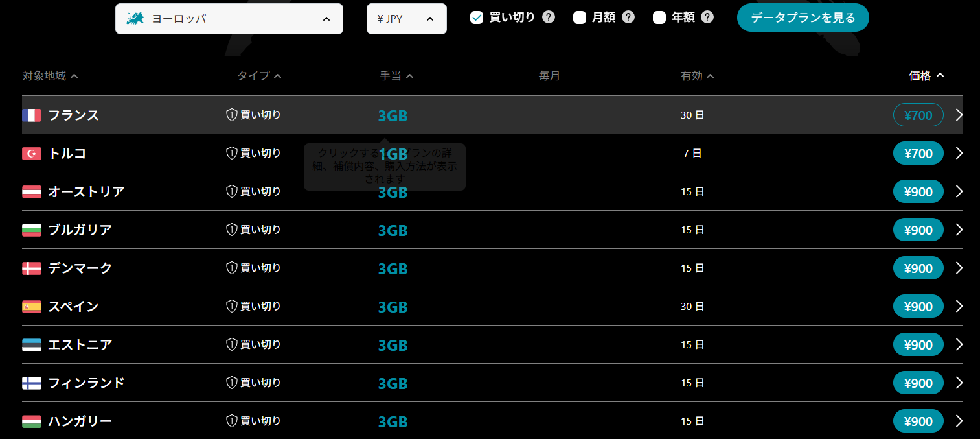
Task: Click the Spain flag icon
Action: click(x=32, y=307)
